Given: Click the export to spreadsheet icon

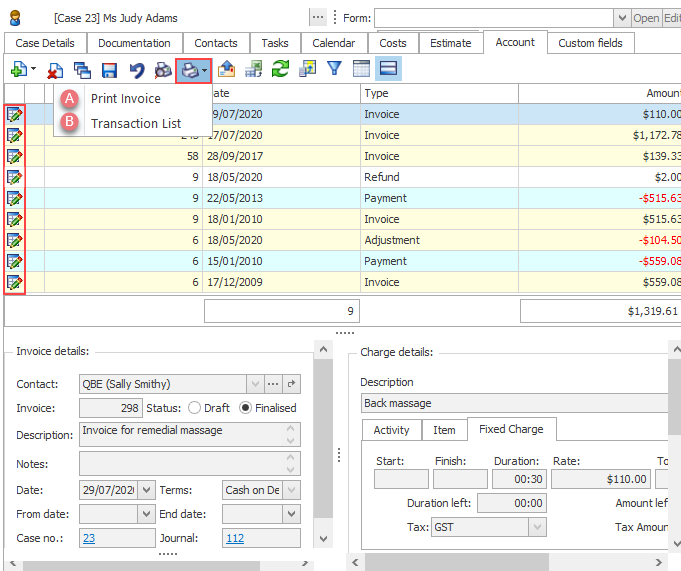Looking at the screenshot, I should 254,69.
